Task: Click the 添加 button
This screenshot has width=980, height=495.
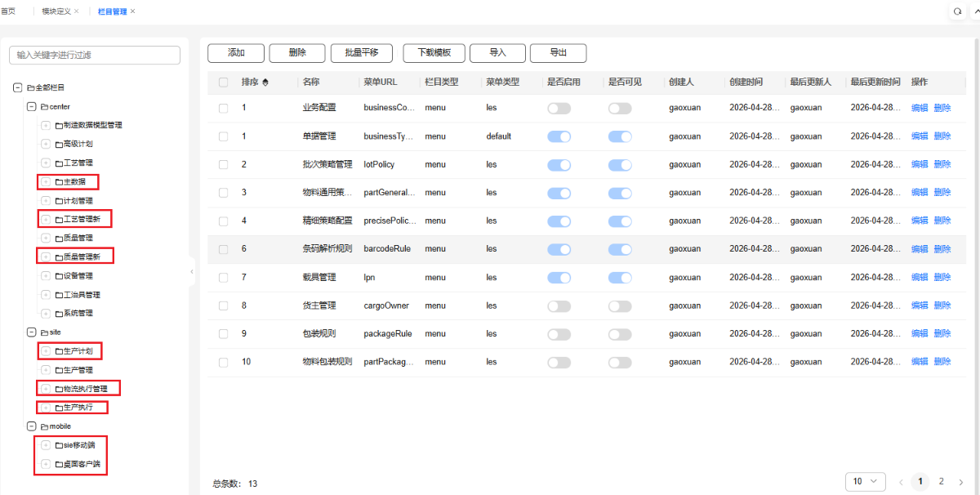Action: tap(236, 53)
